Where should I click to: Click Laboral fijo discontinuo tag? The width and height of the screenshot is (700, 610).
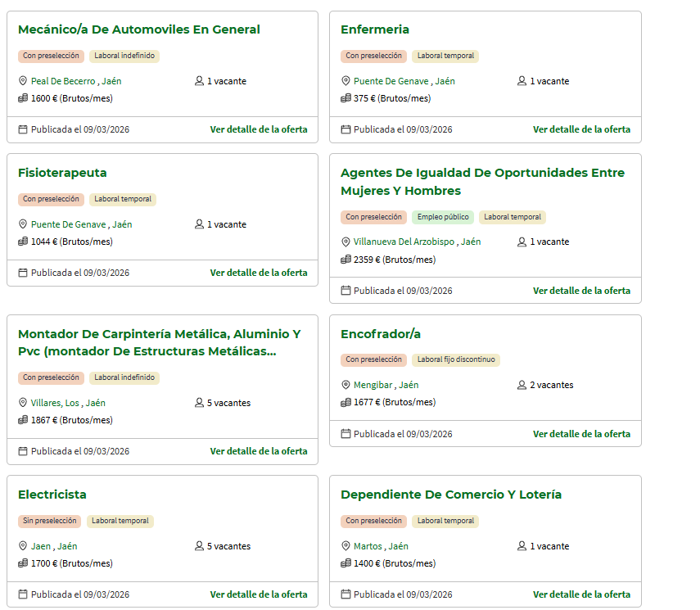tap(456, 359)
